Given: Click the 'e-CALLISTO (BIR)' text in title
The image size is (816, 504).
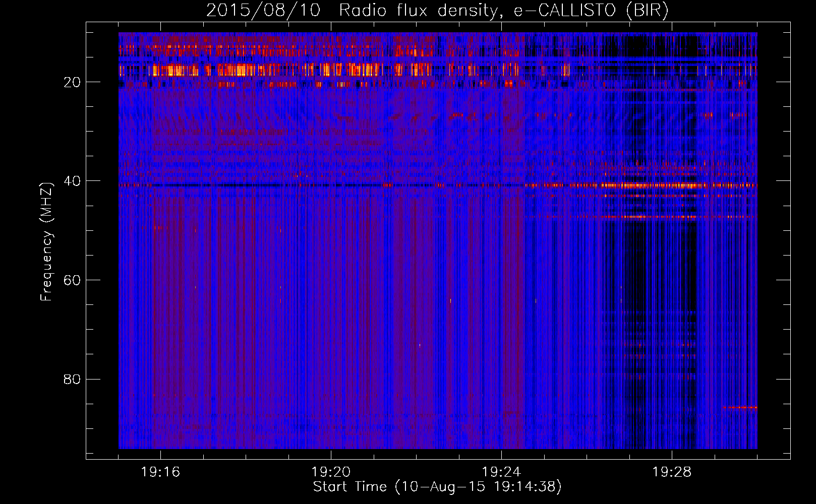Looking at the screenshot, I should coord(591,11).
